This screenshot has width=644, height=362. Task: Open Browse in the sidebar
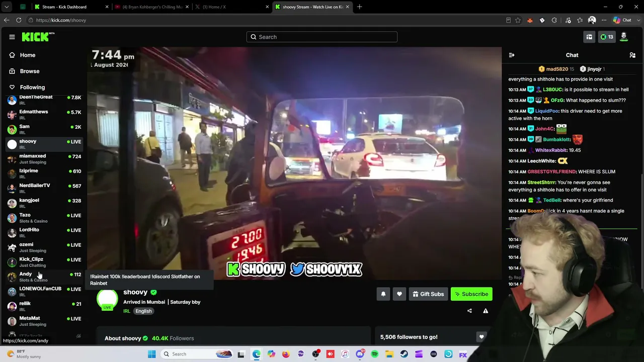tap(29, 71)
